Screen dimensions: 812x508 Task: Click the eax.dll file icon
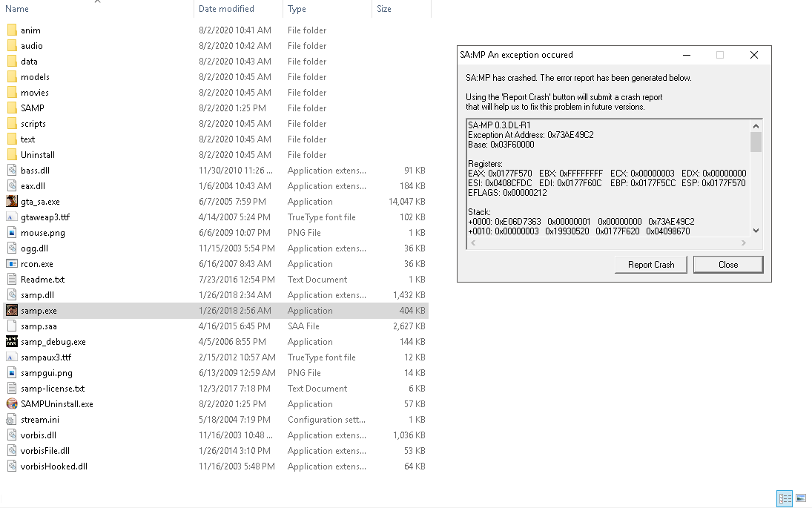[12, 185]
